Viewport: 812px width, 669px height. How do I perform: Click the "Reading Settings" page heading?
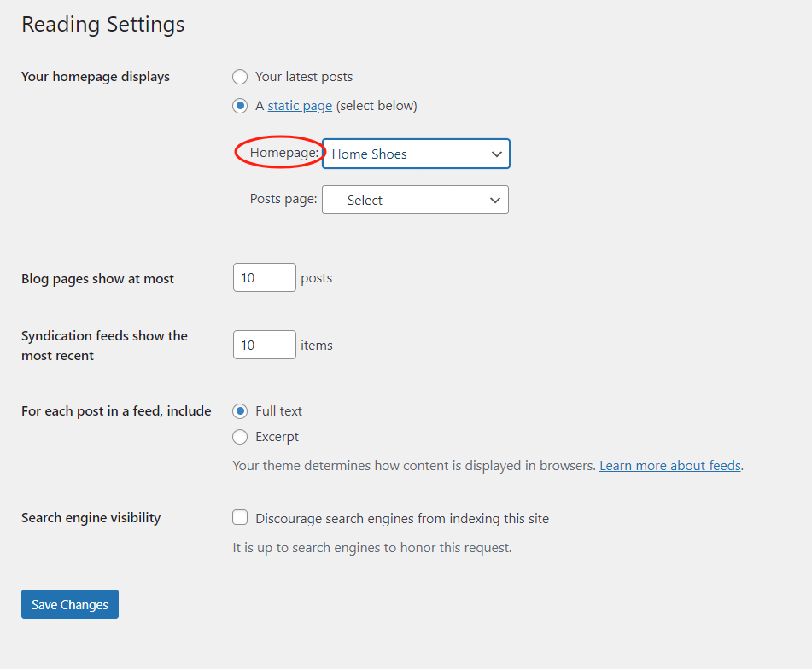pos(102,25)
